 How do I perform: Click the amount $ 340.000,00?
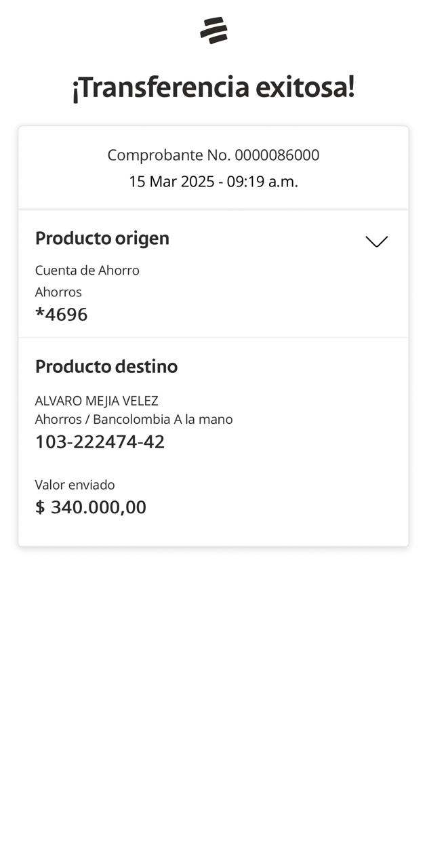[x=91, y=507]
